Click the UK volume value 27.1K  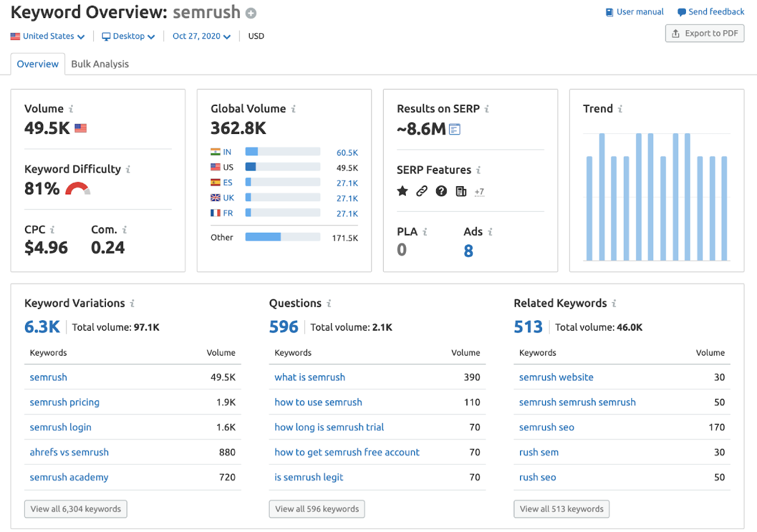point(347,198)
